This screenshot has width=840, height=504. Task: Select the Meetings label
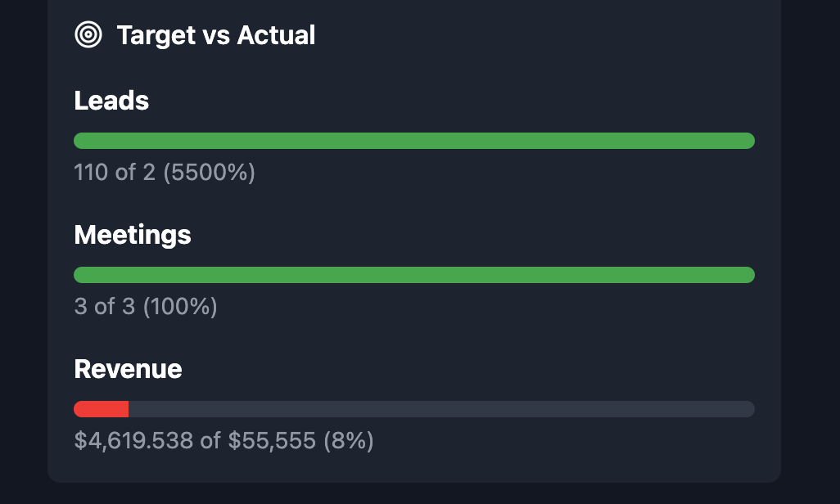133,235
